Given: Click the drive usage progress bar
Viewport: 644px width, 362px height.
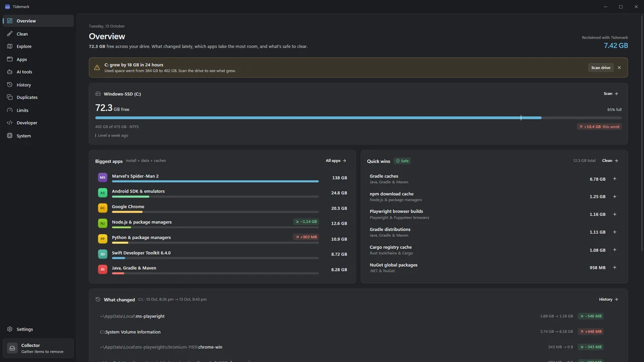Looking at the screenshot, I should (358, 118).
